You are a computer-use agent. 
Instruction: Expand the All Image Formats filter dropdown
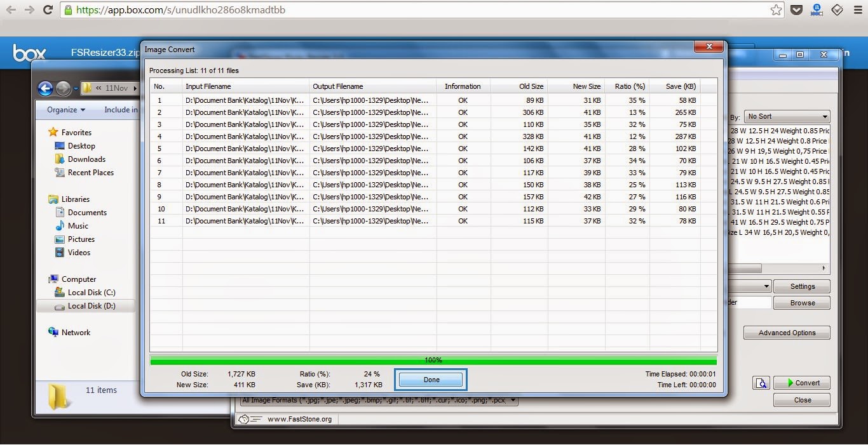pyautogui.click(x=513, y=401)
